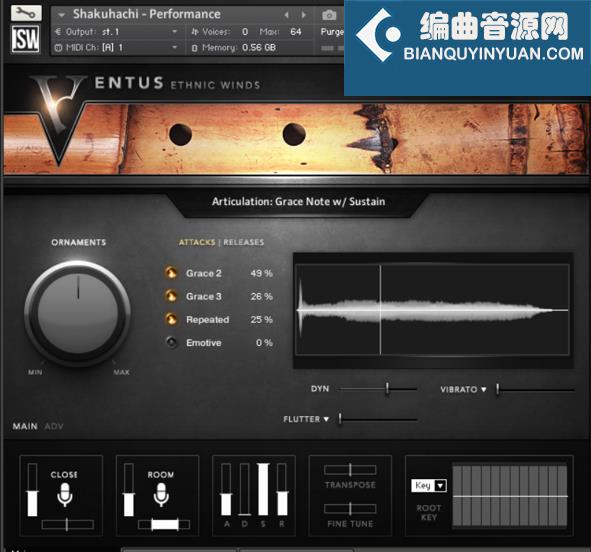The height and width of the screenshot is (552, 591).
Task: Open the wrench instrument edit icon
Action: tap(26, 13)
